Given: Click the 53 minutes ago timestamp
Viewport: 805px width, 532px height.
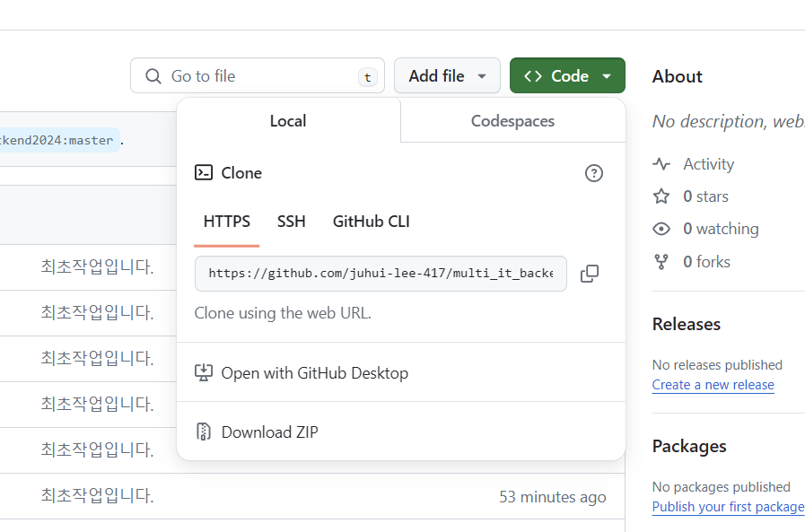Looking at the screenshot, I should click(553, 497).
